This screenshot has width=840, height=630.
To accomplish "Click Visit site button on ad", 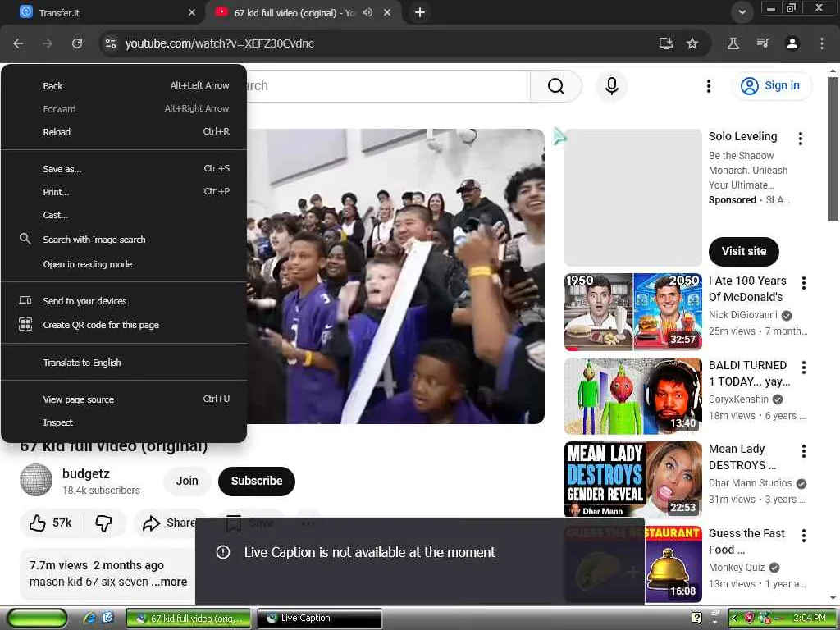I will point(743,251).
